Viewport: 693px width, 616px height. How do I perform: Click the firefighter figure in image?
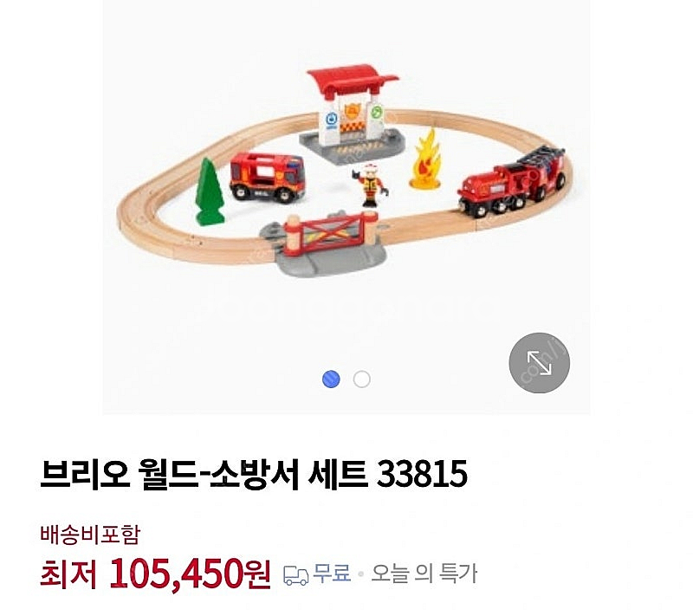pyautogui.click(x=371, y=185)
